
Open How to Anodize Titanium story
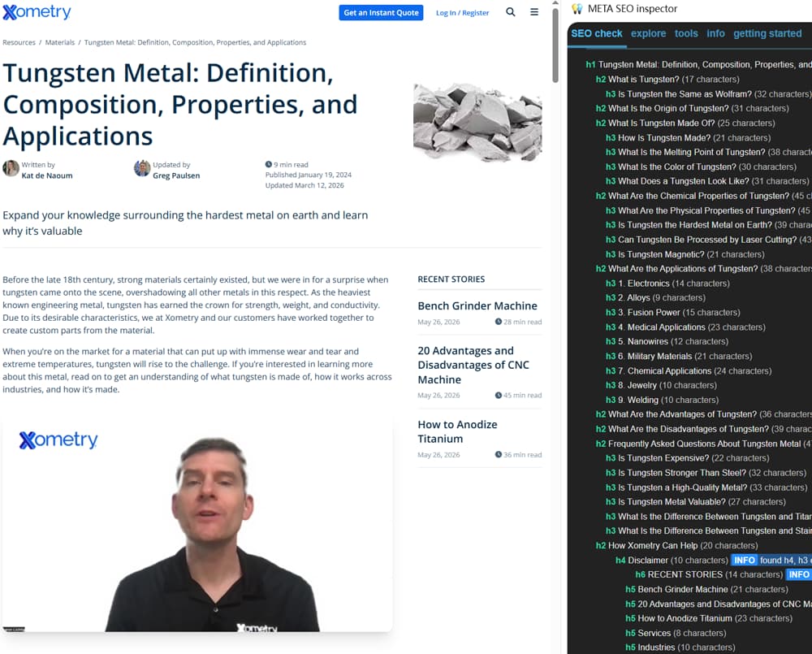click(457, 431)
